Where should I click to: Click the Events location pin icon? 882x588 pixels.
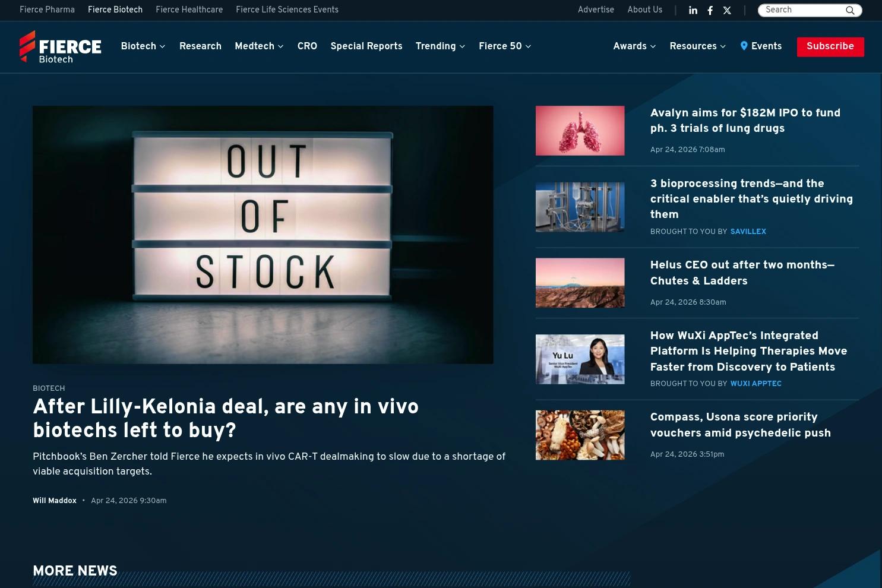[744, 46]
